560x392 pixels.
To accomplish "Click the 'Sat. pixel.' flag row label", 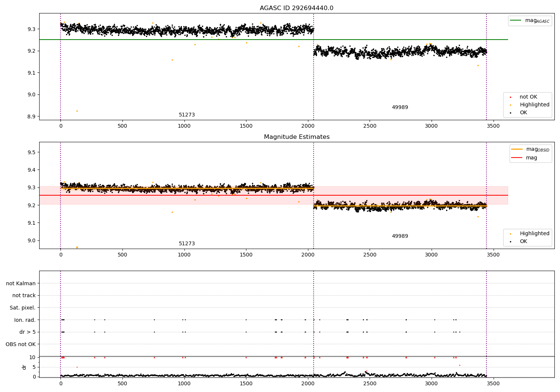I will (x=22, y=308).
